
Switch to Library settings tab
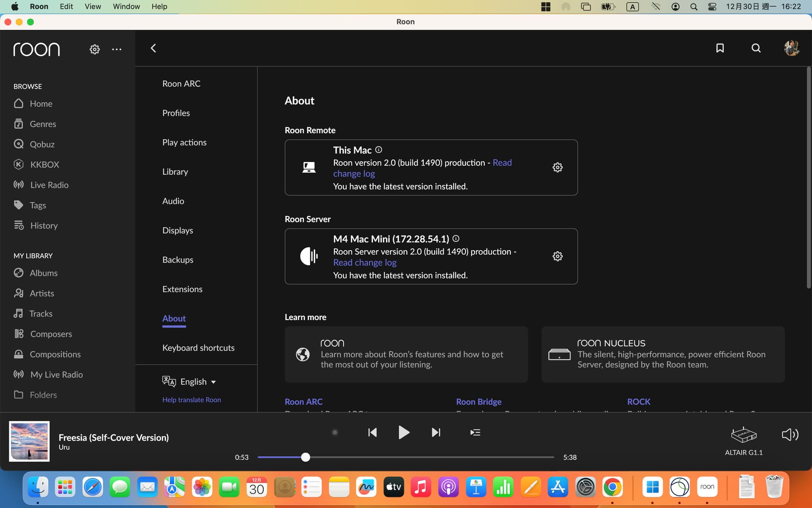(175, 172)
